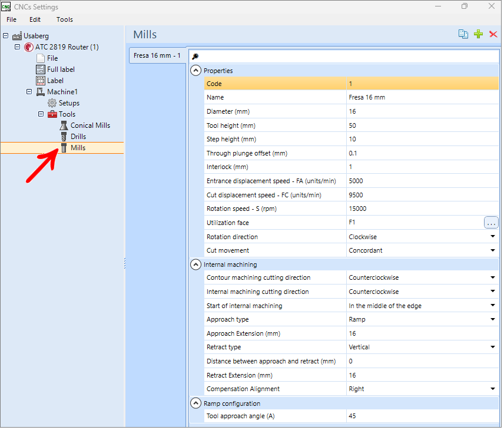Collapse the Usaberg tree node
This screenshot has height=430, width=504.
[x=6, y=36]
